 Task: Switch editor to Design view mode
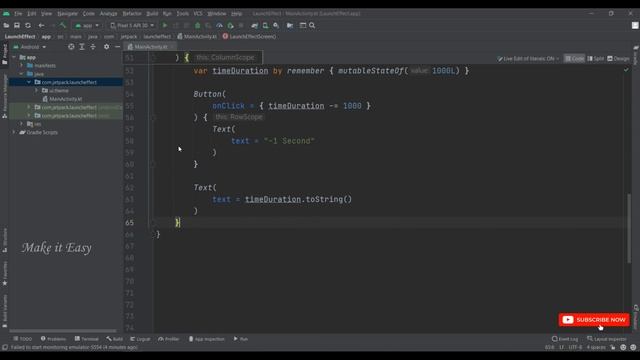click(618, 59)
